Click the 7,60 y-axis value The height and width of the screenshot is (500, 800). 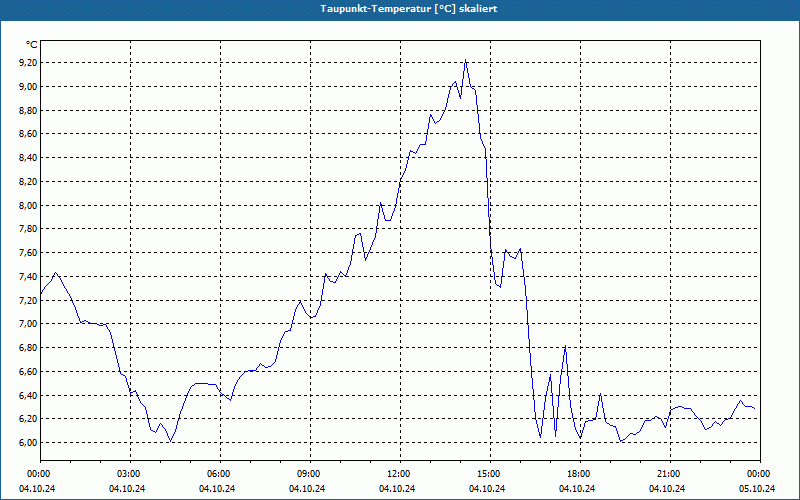(x=28, y=253)
